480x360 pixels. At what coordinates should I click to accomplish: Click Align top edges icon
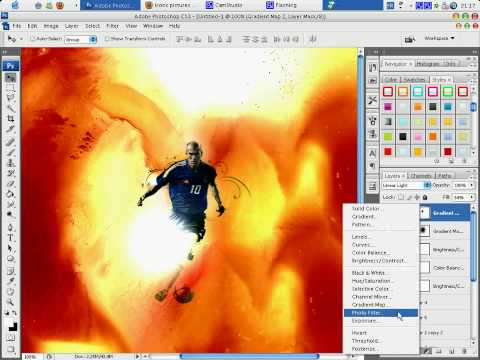pyautogui.click(x=180, y=39)
